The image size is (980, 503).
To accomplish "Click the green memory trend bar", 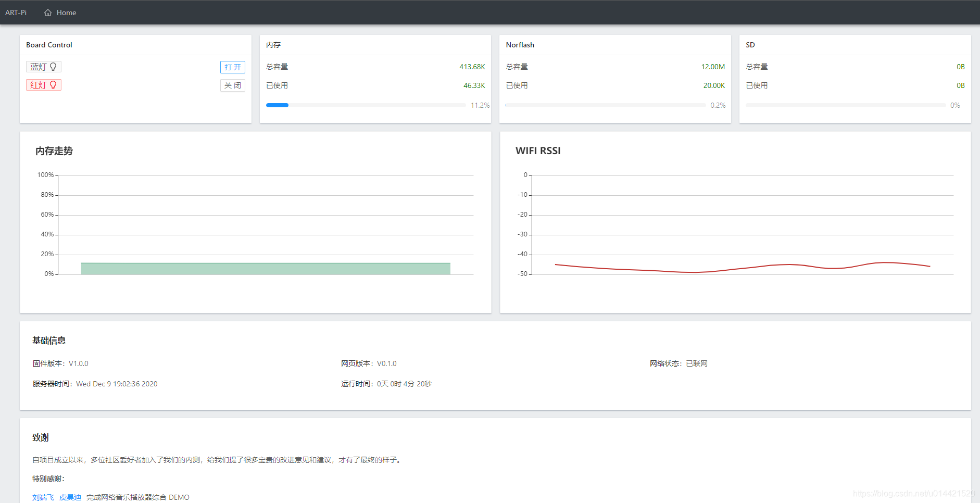I will coord(266,269).
